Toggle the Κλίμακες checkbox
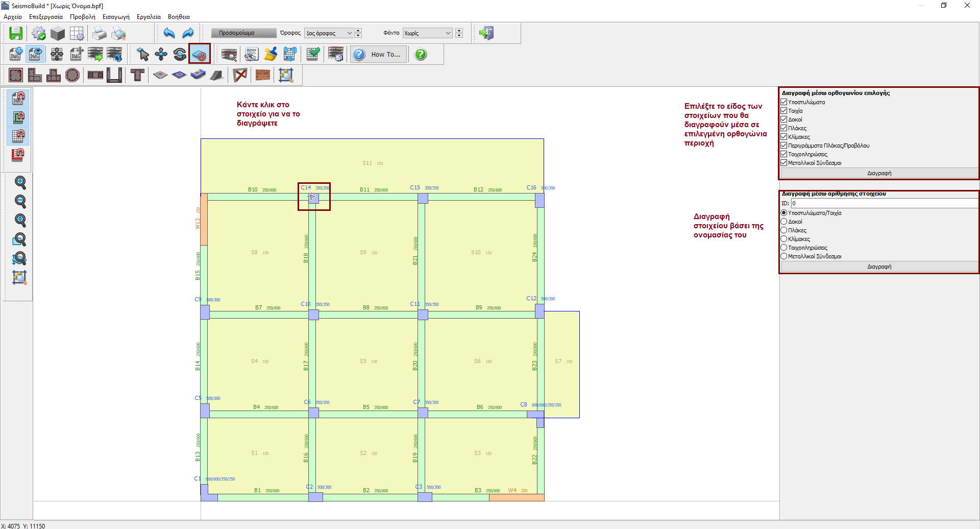 tap(784, 137)
